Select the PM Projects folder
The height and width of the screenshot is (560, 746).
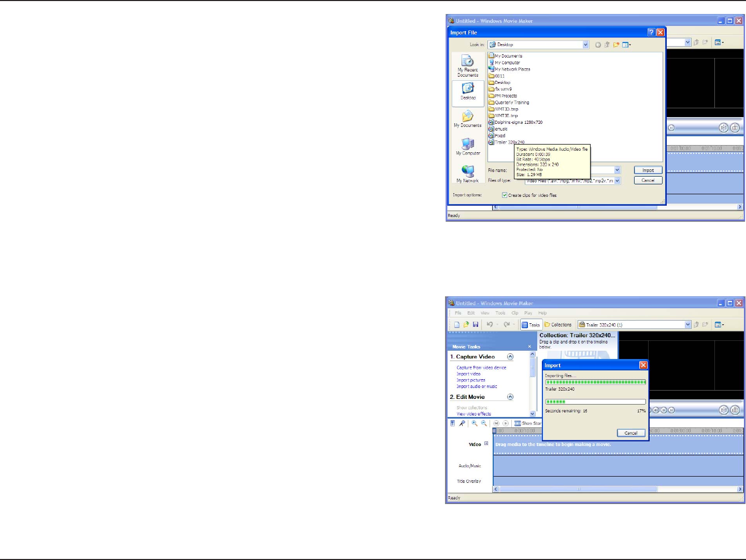[x=503, y=96]
